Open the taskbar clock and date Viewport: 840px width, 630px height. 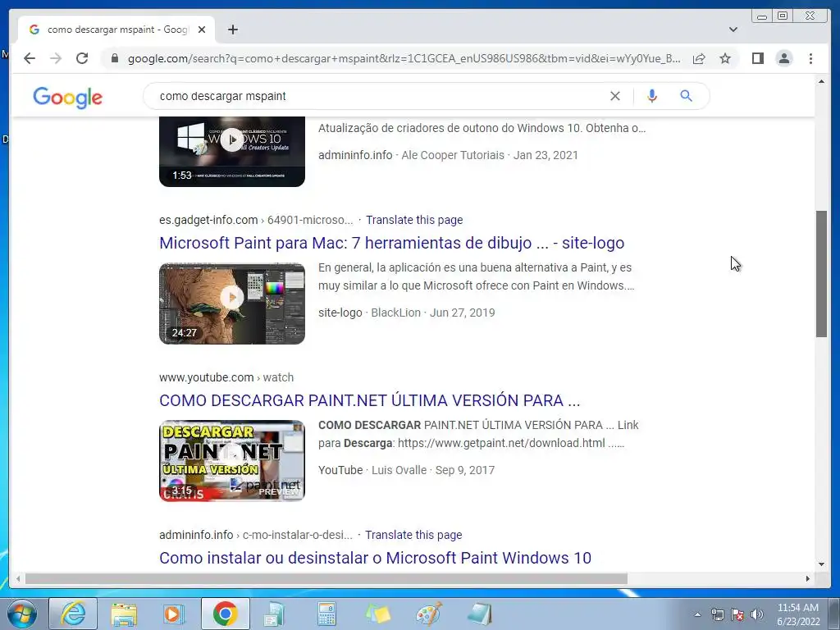click(x=798, y=614)
